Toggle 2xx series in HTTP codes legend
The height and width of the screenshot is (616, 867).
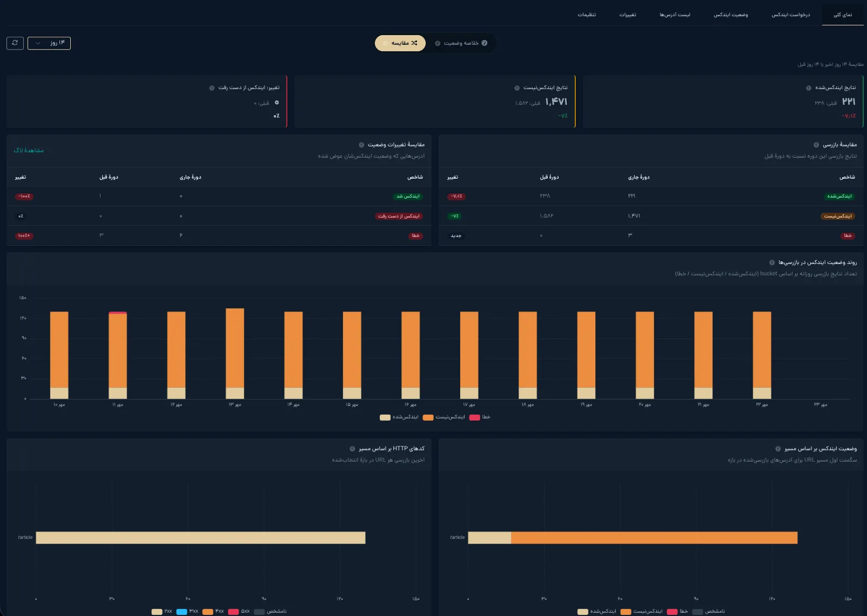click(162, 612)
